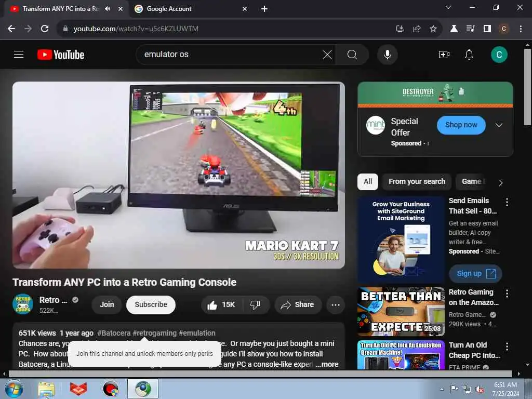Click the muted volume tray icon
This screenshot has height=399, width=532.
pos(480,390)
